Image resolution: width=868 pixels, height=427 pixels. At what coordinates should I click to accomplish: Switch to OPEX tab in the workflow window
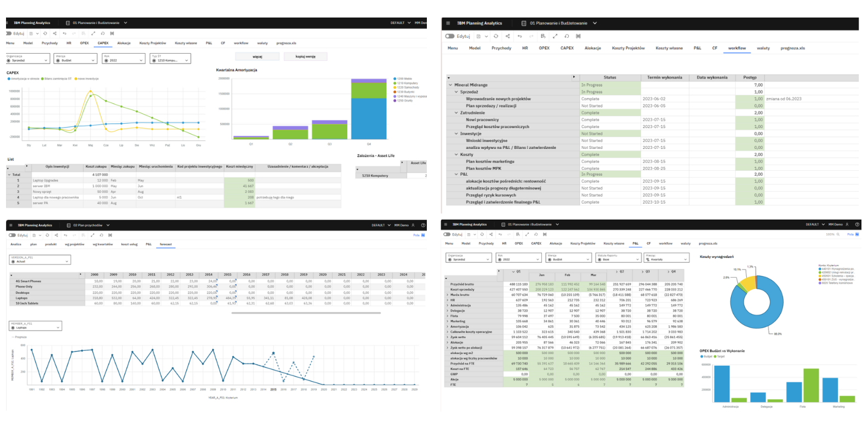[x=544, y=48]
